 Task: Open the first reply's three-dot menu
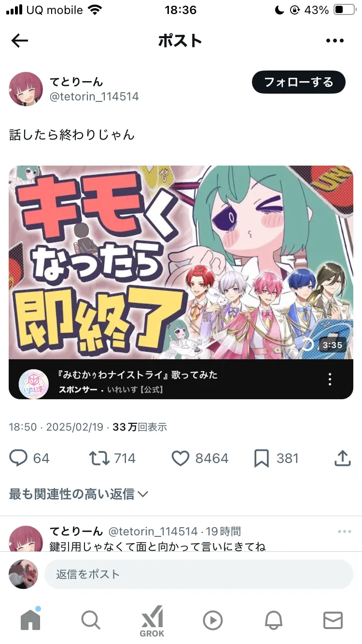click(345, 532)
